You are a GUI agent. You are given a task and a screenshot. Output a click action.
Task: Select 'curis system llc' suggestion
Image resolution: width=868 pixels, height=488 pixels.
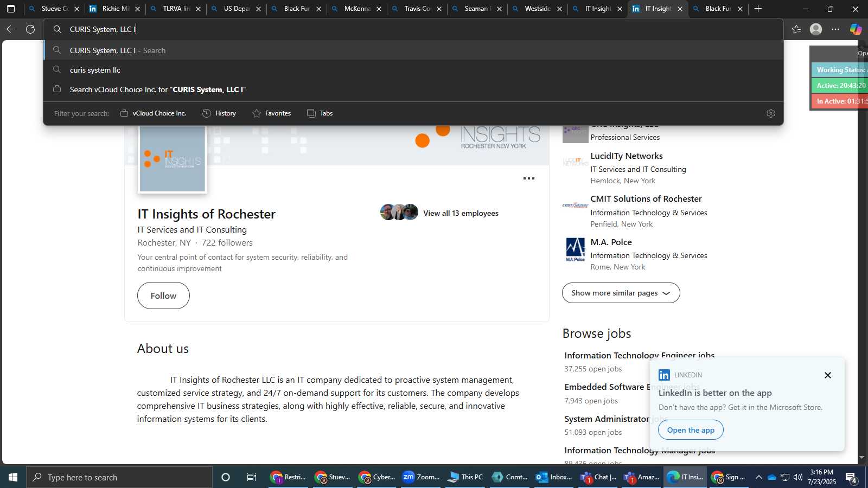coord(413,70)
